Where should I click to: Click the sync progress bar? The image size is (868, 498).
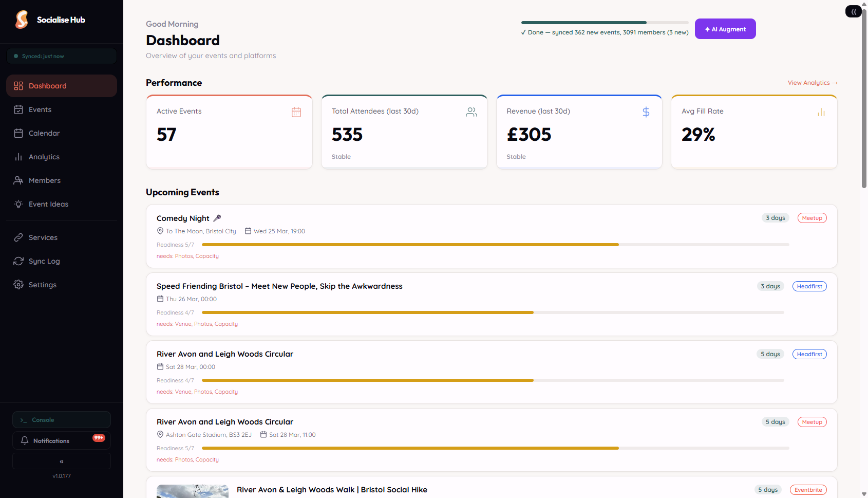tap(604, 22)
